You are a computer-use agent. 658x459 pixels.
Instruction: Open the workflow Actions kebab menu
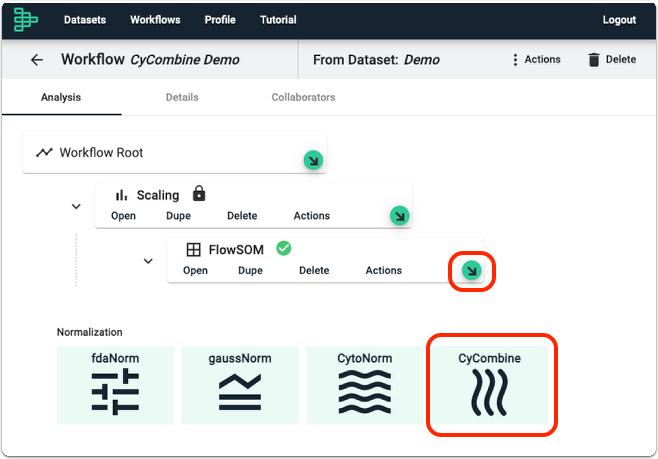537,60
